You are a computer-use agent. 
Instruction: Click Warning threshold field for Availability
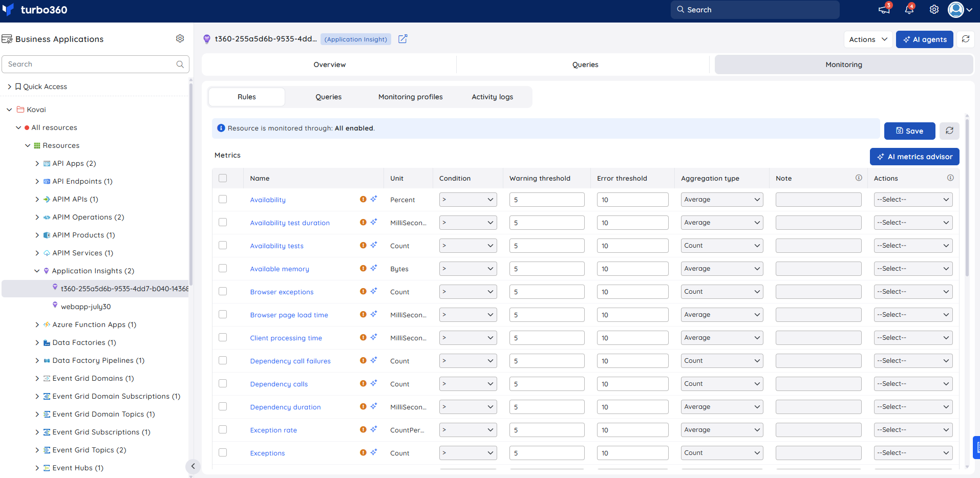click(547, 200)
